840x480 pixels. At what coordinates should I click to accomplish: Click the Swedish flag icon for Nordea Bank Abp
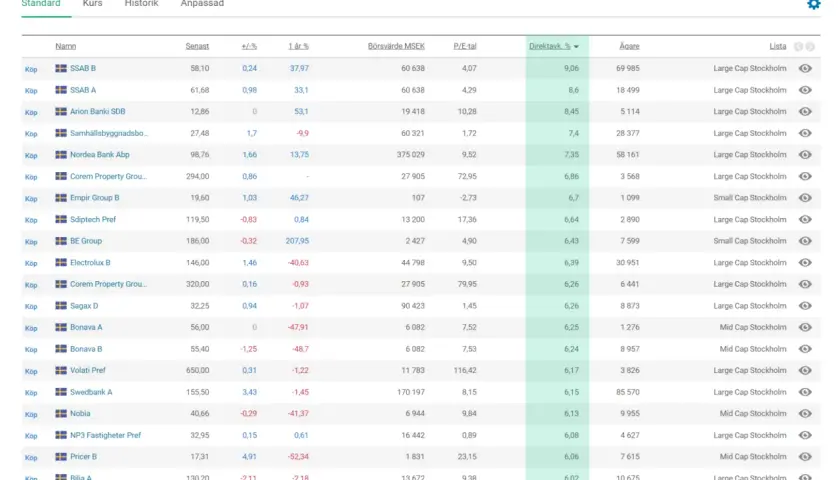[x=61, y=154]
